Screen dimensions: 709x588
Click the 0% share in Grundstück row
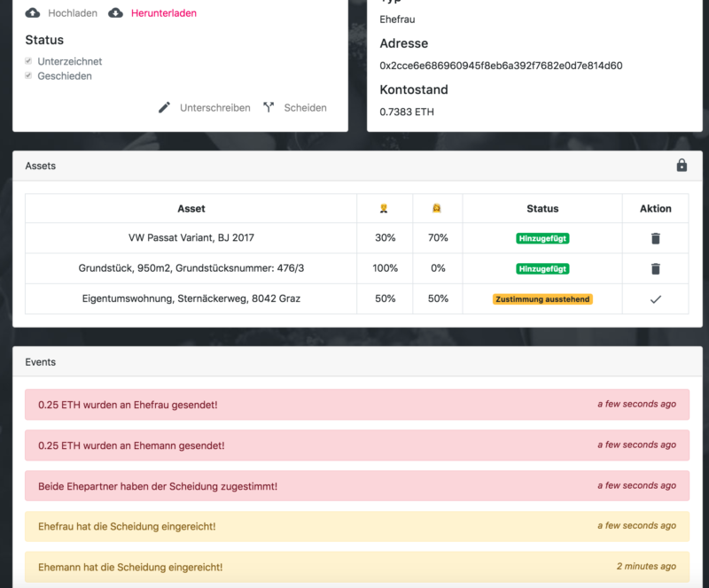(x=438, y=268)
